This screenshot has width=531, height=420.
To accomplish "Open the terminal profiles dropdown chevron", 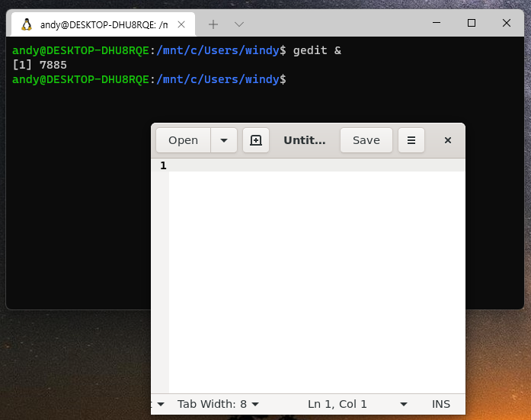I will [x=239, y=24].
